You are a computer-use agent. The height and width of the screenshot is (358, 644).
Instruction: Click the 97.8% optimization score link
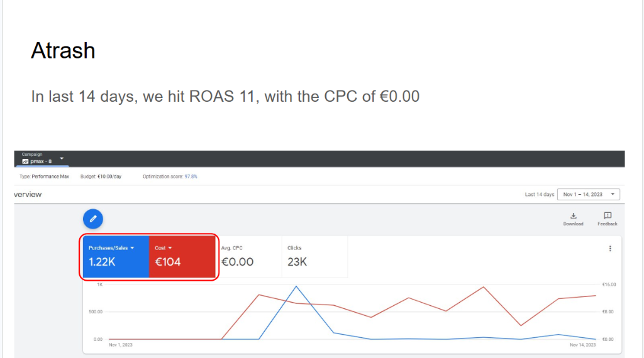pos(191,176)
